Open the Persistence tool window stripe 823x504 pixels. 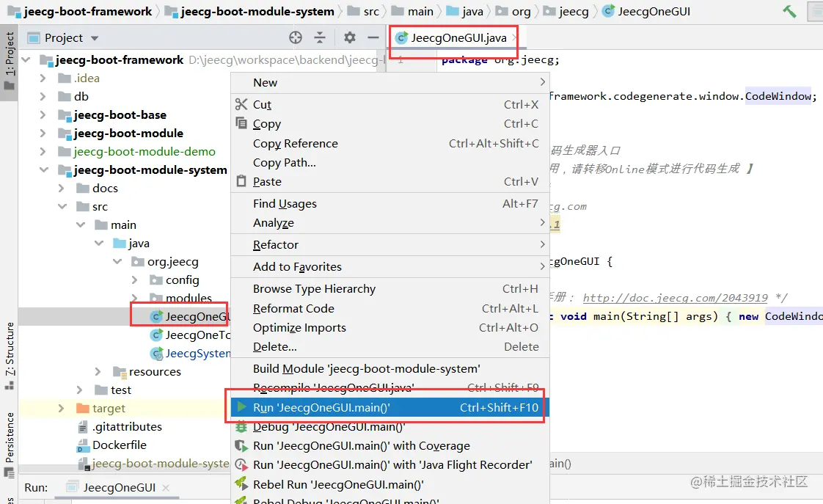9,445
